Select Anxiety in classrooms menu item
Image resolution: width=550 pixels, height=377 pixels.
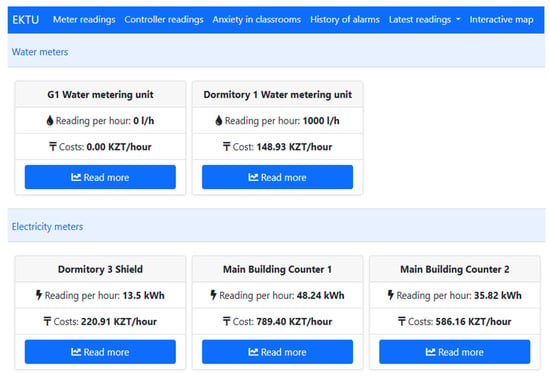(256, 20)
